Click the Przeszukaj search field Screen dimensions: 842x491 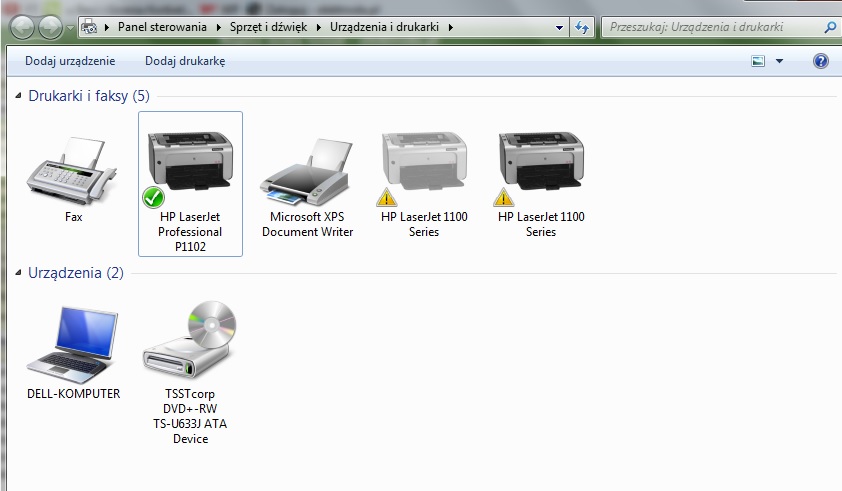712,27
